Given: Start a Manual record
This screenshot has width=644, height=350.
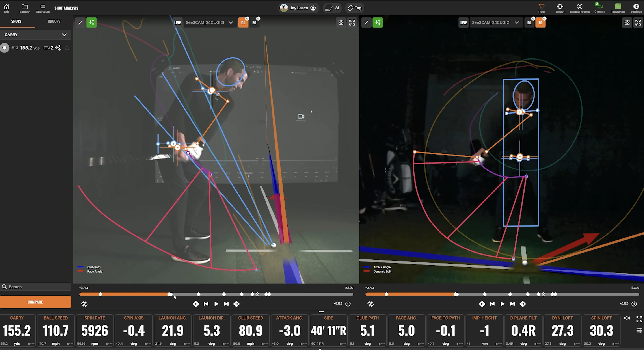Looking at the screenshot, I should [579, 8].
